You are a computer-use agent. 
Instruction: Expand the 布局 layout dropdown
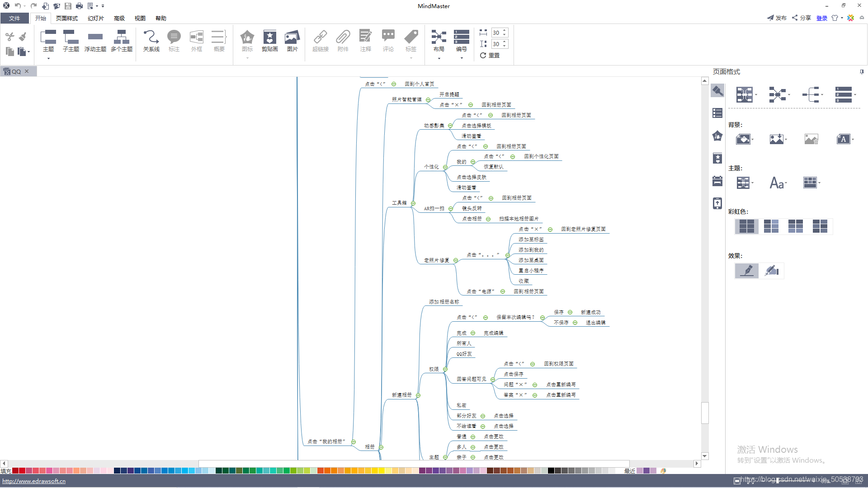click(x=439, y=58)
